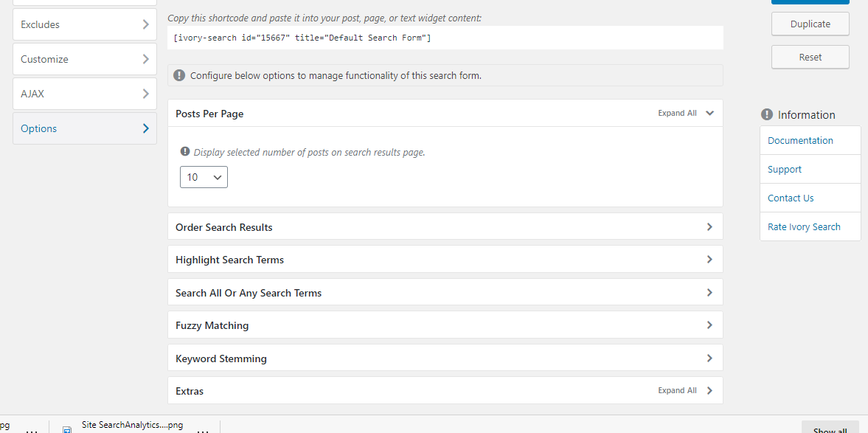Click the Duplicate button
The image size is (868, 433).
pyautogui.click(x=810, y=24)
